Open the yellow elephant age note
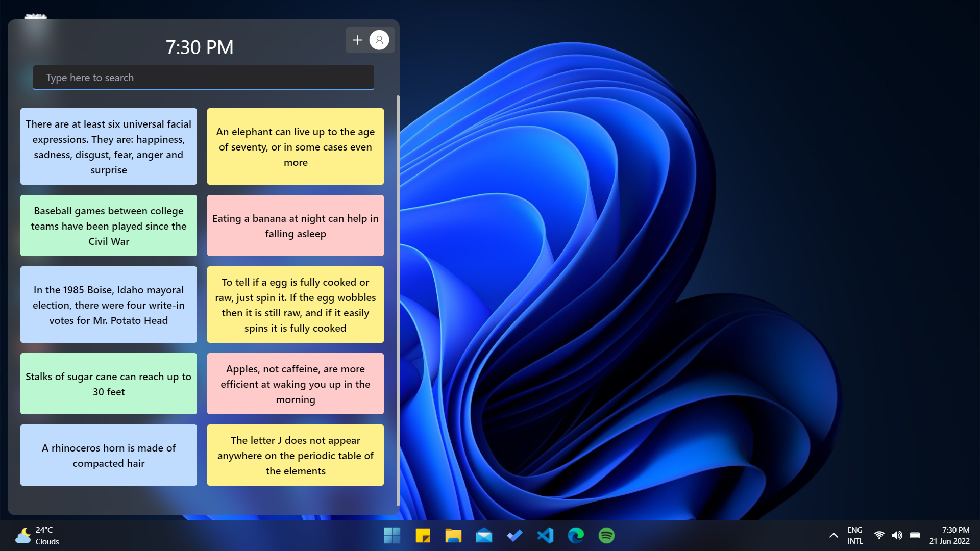Image resolution: width=980 pixels, height=551 pixels. (295, 146)
